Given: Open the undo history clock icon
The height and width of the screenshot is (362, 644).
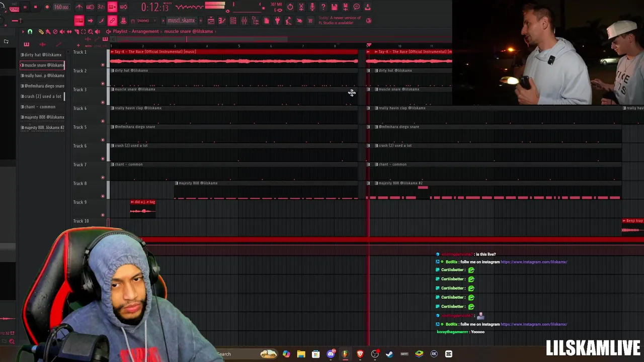Looking at the screenshot, I should point(290,7).
